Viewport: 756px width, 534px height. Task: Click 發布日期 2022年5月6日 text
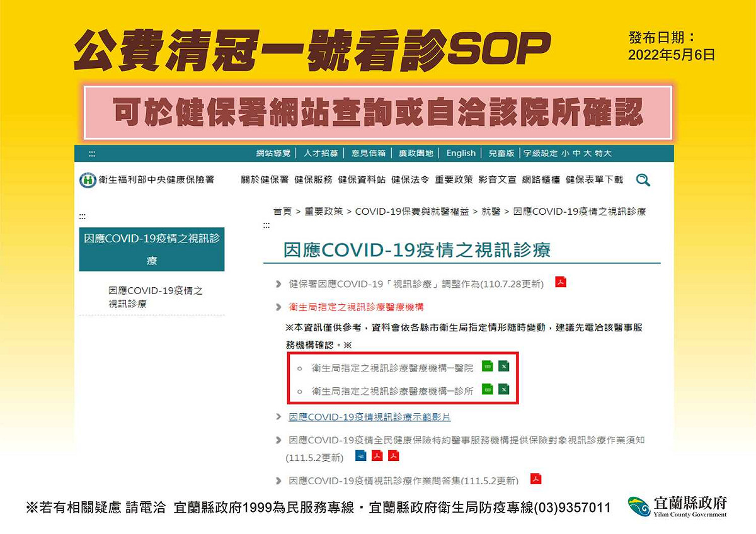coord(672,47)
